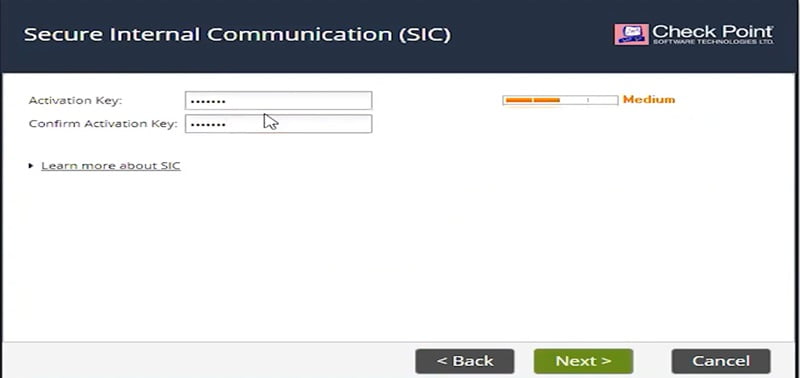Click the Confirm Activation Key text label

point(103,124)
